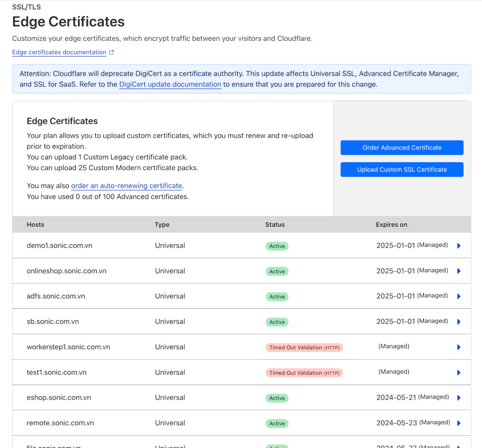Click the Active badge for demo1.sonic.com.vn
Viewport: 482px width, 448px height.
tap(277, 246)
